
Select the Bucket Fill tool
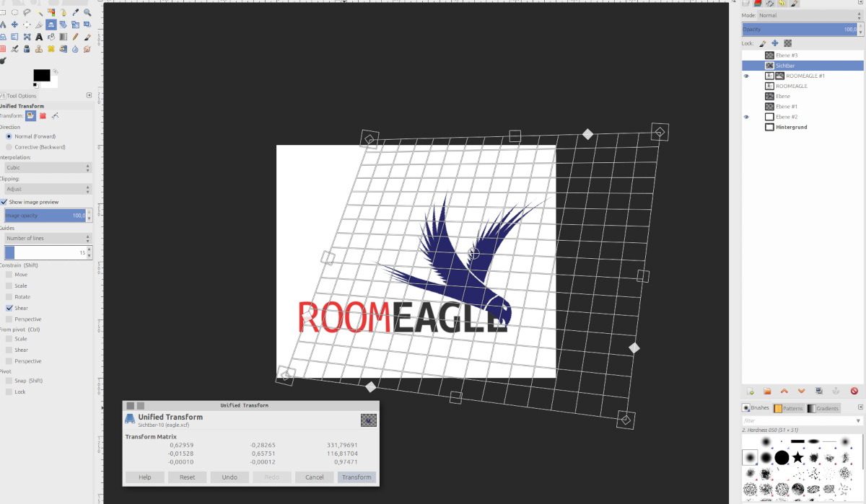coord(51,36)
